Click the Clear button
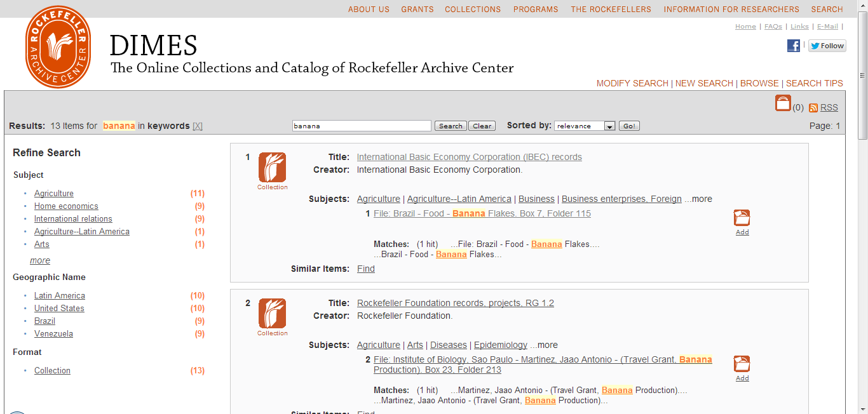Image resolution: width=868 pixels, height=414 pixels. click(x=482, y=126)
